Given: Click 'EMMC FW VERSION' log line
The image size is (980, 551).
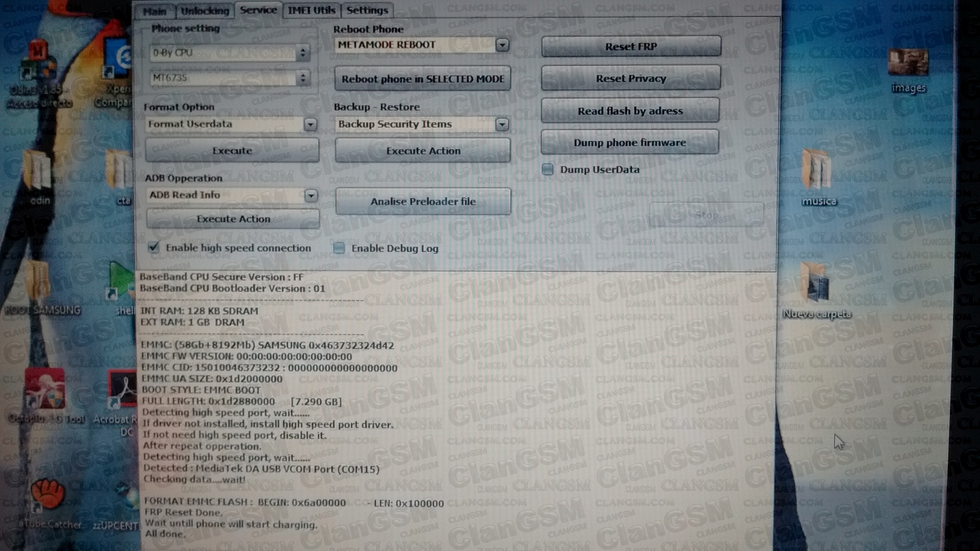Looking at the screenshot, I should point(247,356).
